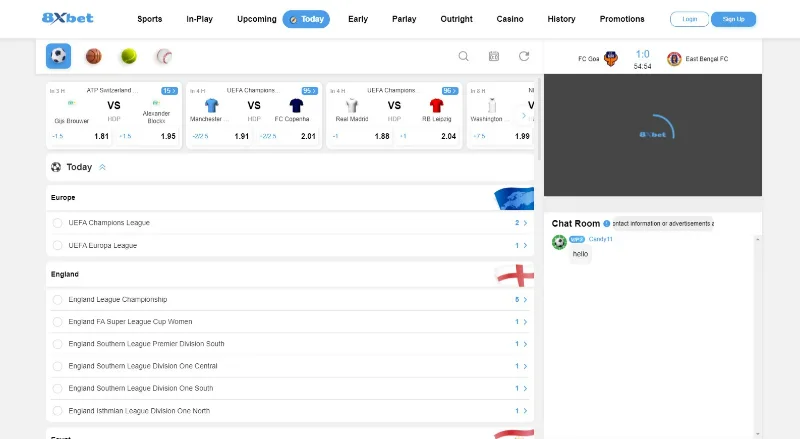Click the RB Leipzig red jersey icon
The width and height of the screenshot is (800, 439).
click(437, 106)
